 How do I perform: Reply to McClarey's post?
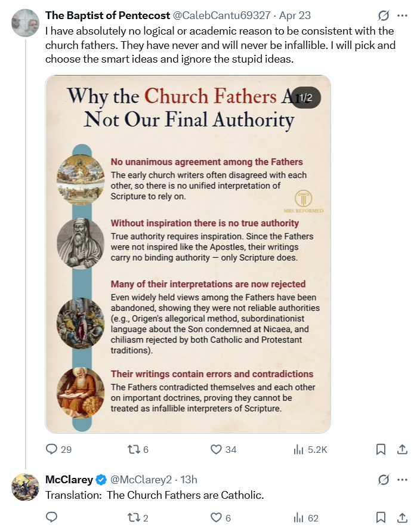tap(52, 517)
